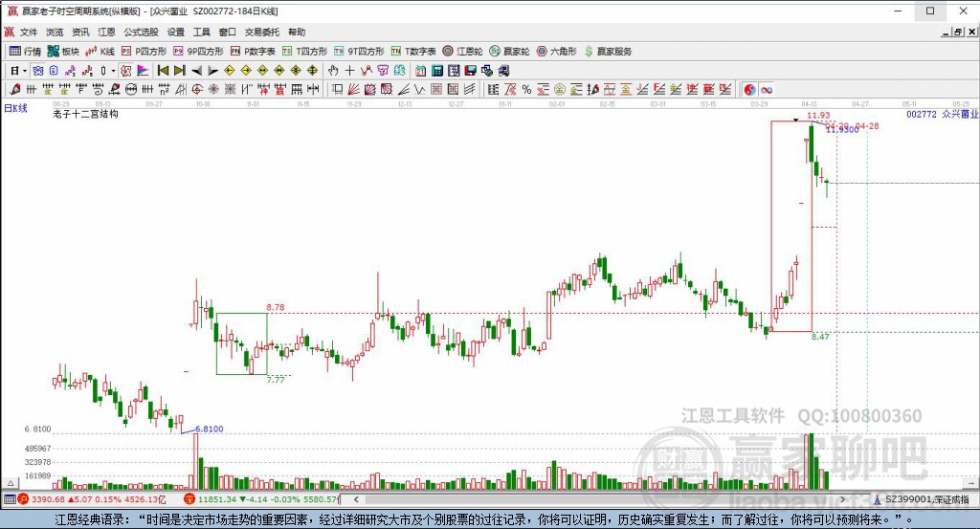Open the 交易委托 menu
Viewport: 980px width, 529px height.
click(262, 32)
